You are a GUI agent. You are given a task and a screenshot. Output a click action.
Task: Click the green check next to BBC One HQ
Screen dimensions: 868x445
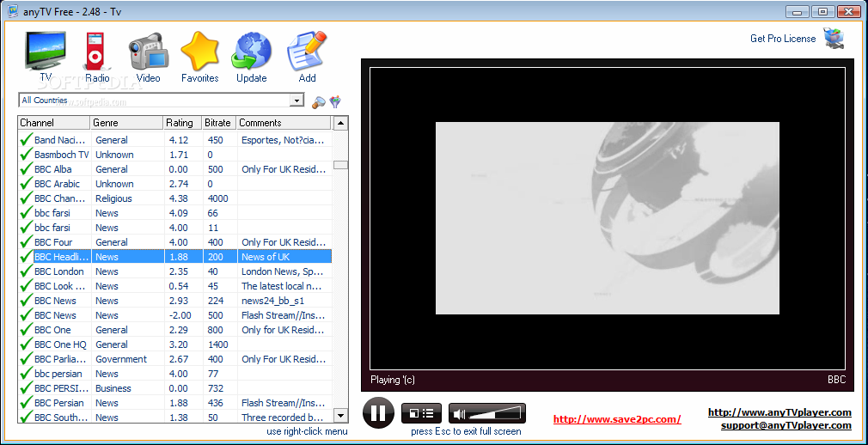click(26, 344)
